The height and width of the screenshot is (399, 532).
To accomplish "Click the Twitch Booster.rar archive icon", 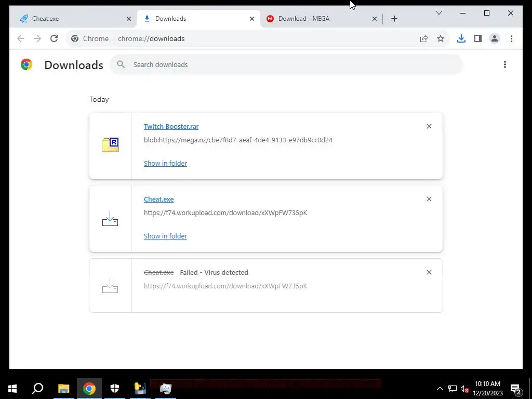I will pos(110,145).
